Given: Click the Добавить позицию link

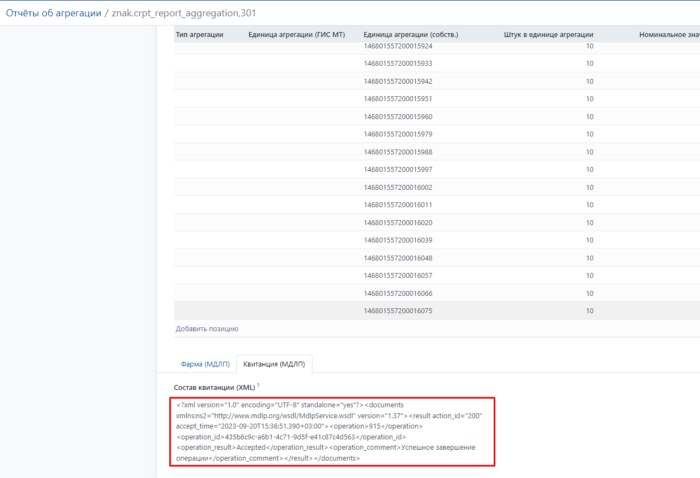Looking at the screenshot, I should tap(207, 328).
